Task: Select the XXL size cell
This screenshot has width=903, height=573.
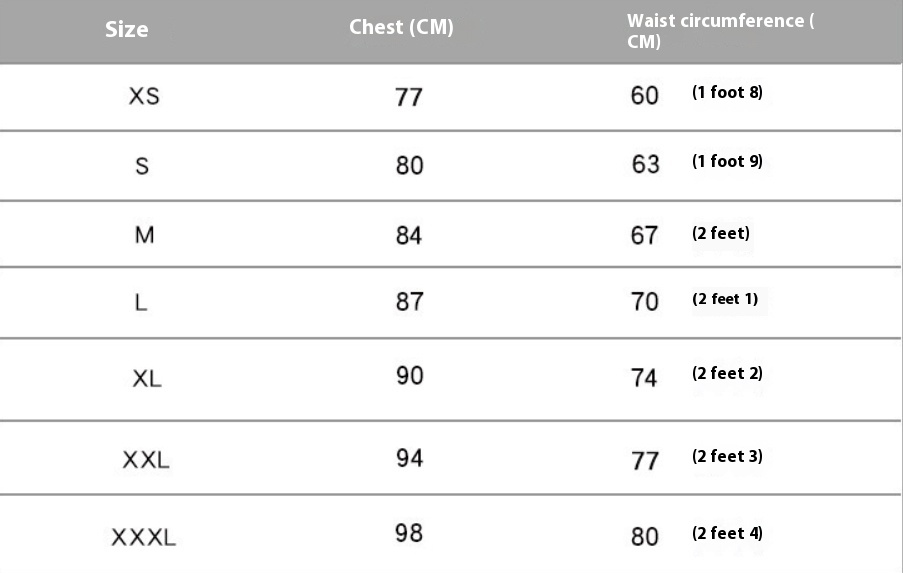Action: coord(146,460)
